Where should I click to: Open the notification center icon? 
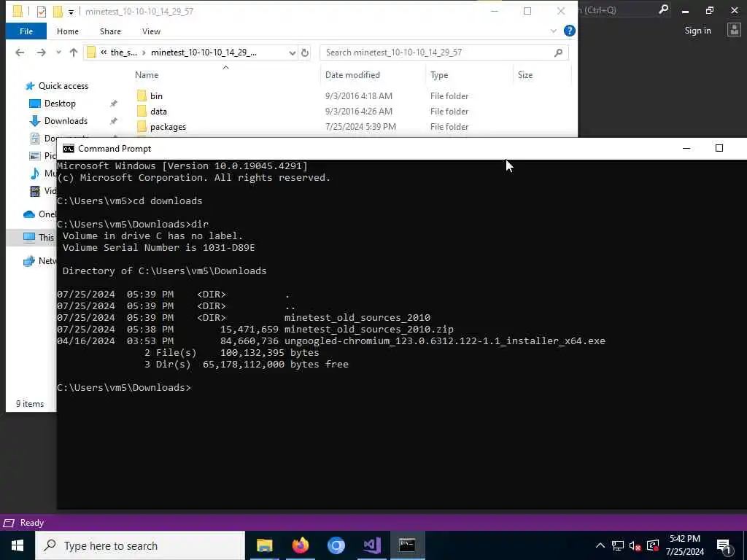(724, 545)
